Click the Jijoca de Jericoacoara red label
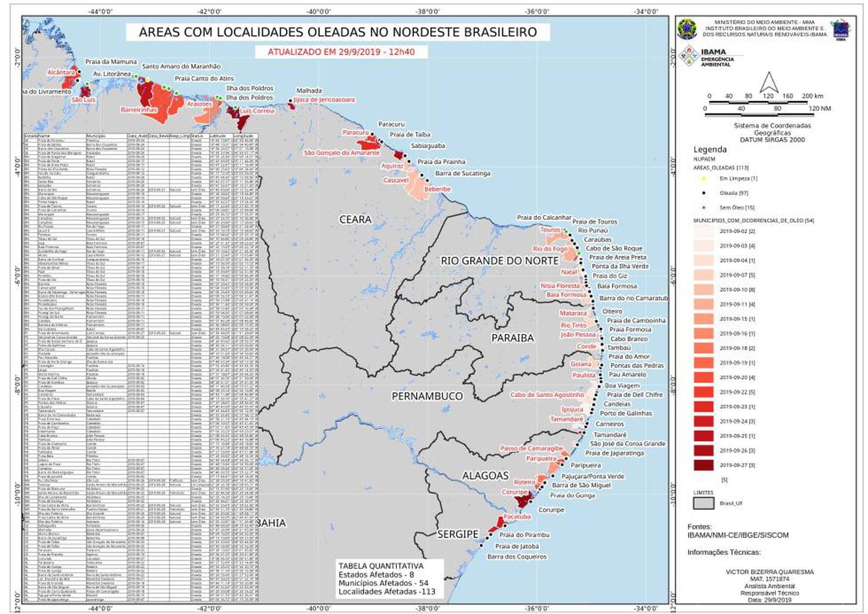Viewport: 868px width, 614px height. pos(324,100)
